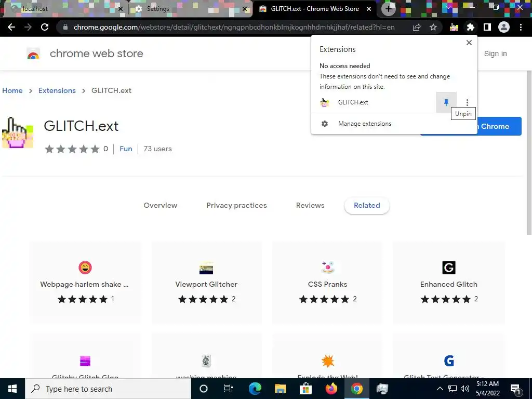This screenshot has width=532, height=399.
Task: Go forward with the forward arrow
Action: [28, 27]
